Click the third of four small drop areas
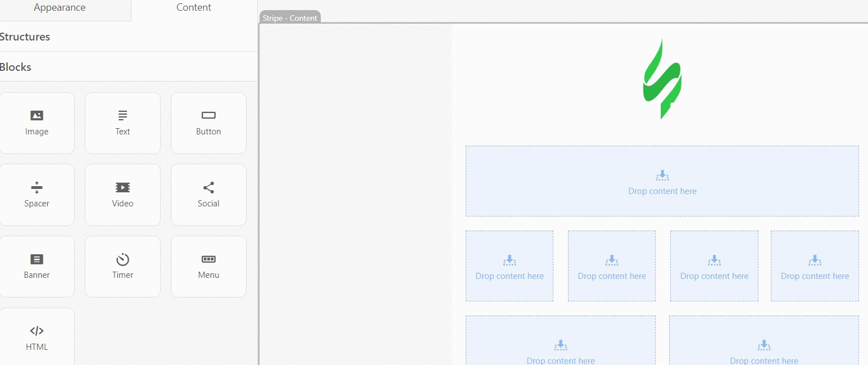Viewport: 868px width, 365px height. point(714,266)
